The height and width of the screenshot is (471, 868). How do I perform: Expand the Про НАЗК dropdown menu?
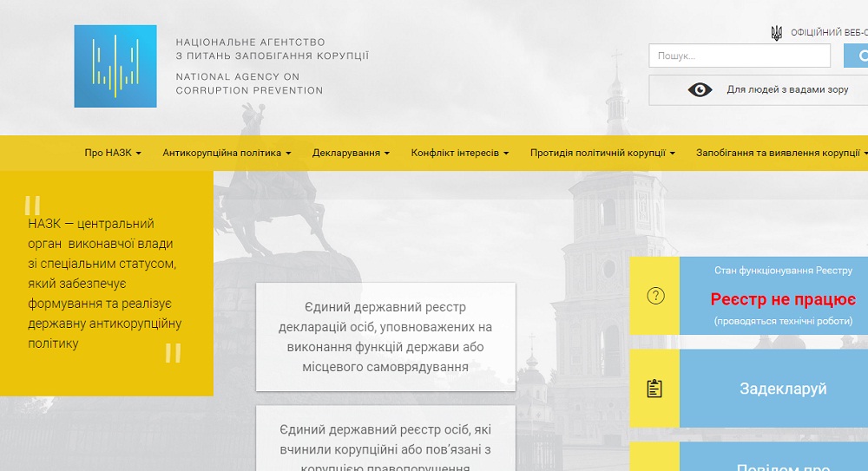[113, 153]
